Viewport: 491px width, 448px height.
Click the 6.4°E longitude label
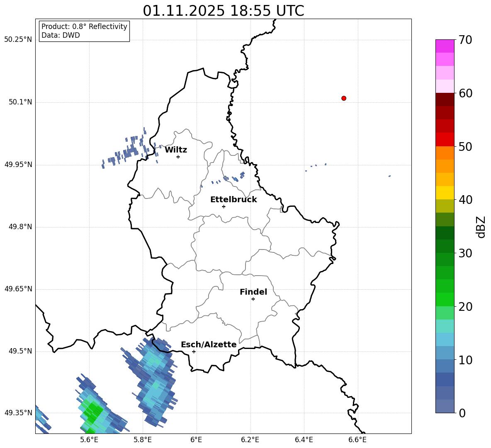[x=304, y=440]
